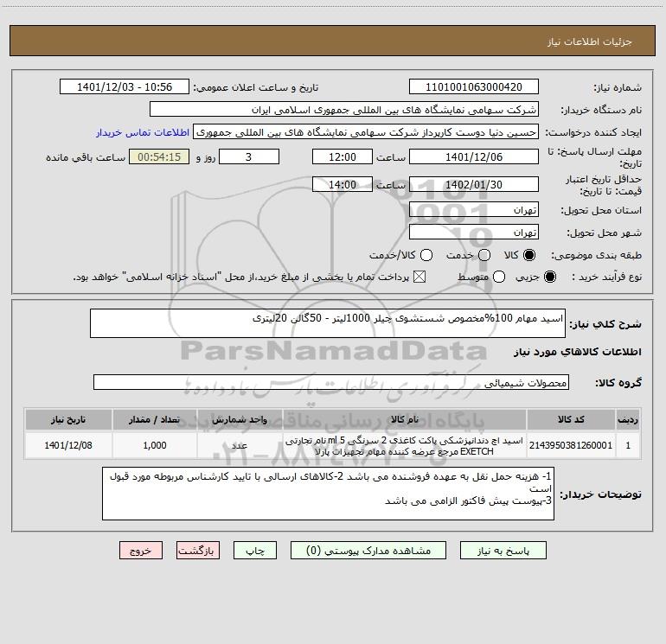
Task: Toggle the Islamic treasury payment checkbox
Action: coord(419,277)
